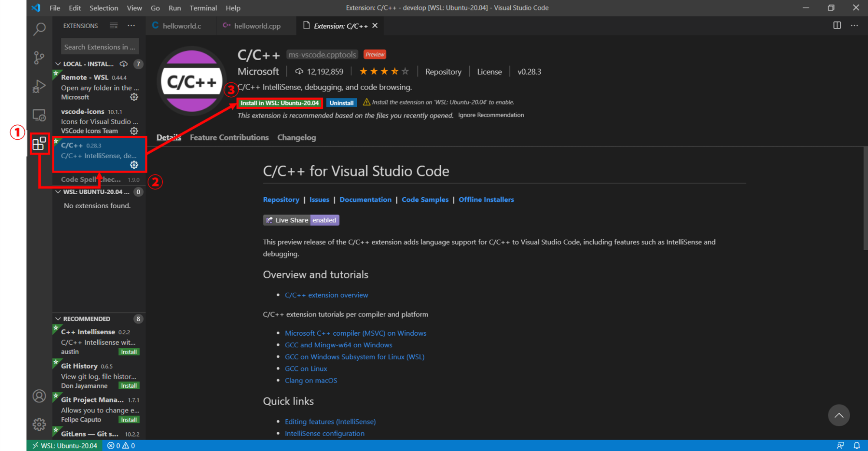Click the star rating of the C/C++ extension

(384, 72)
